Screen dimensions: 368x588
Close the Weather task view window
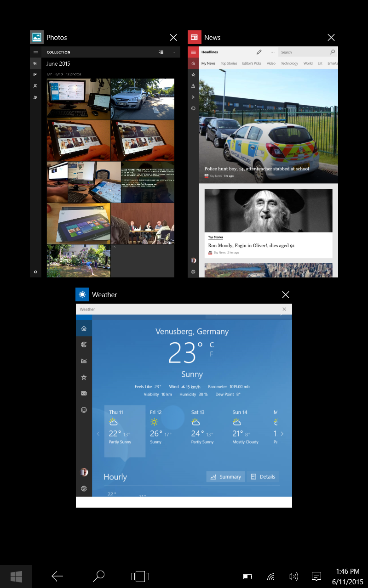(286, 295)
